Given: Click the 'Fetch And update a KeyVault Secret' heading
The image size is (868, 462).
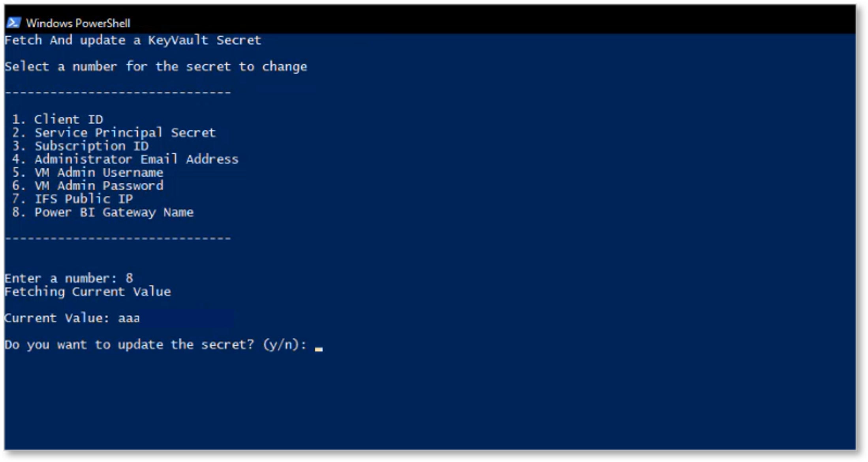Looking at the screenshot, I should coord(133,40).
